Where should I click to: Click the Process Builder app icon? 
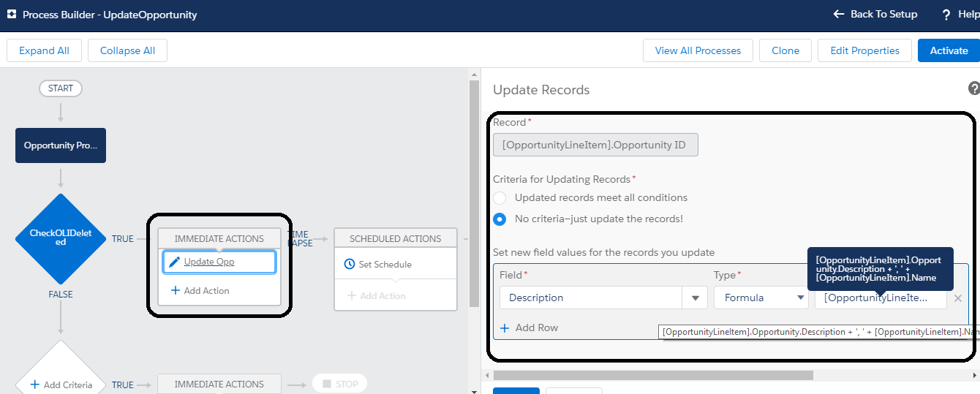[x=11, y=14]
